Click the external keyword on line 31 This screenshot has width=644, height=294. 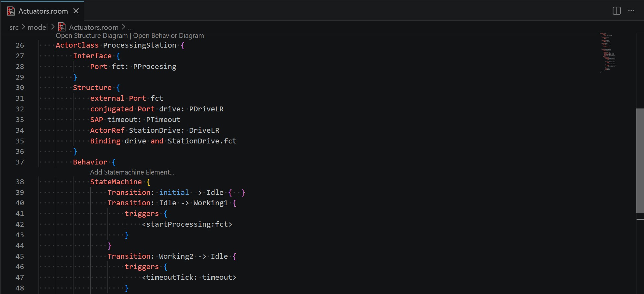point(107,98)
